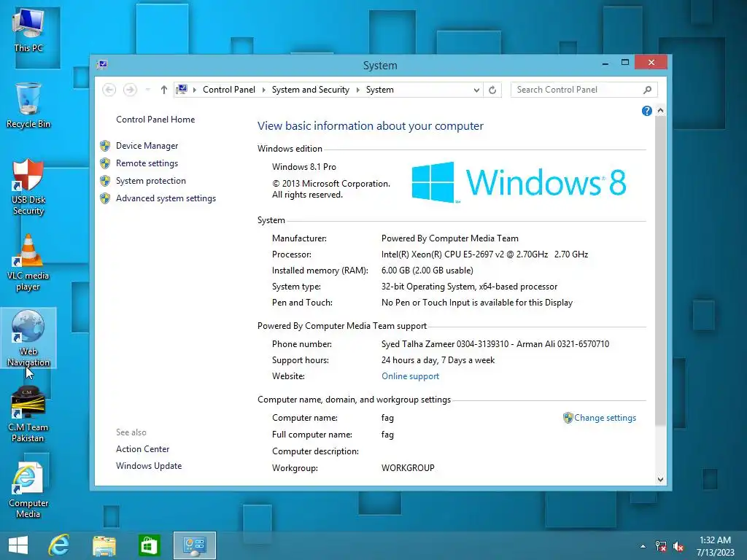Image resolution: width=747 pixels, height=560 pixels.
Task: Click Windows 8 logo image
Action: click(x=519, y=182)
